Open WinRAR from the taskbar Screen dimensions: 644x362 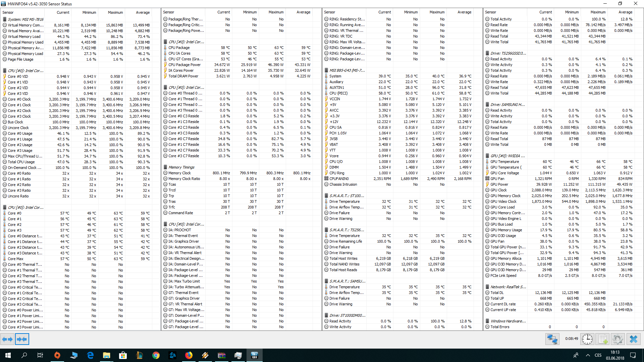pyautogui.click(x=222, y=355)
